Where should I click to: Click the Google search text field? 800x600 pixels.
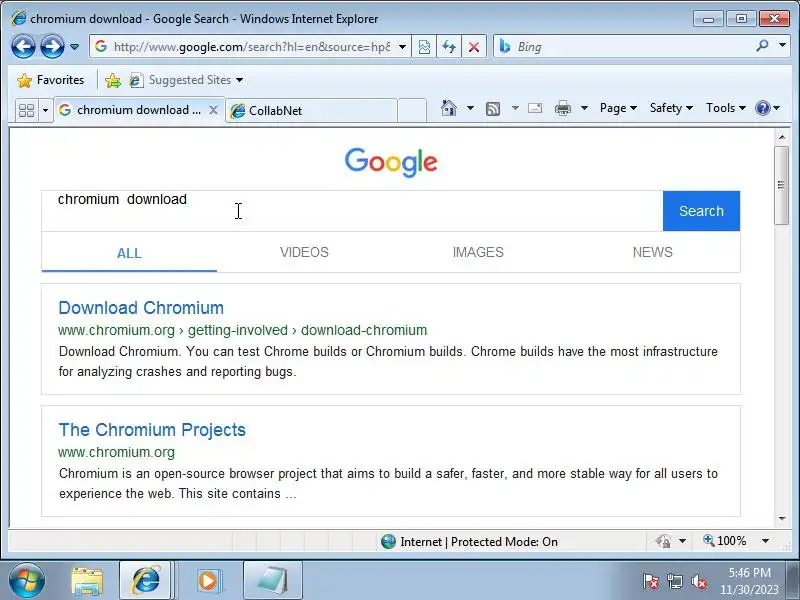pos(352,211)
